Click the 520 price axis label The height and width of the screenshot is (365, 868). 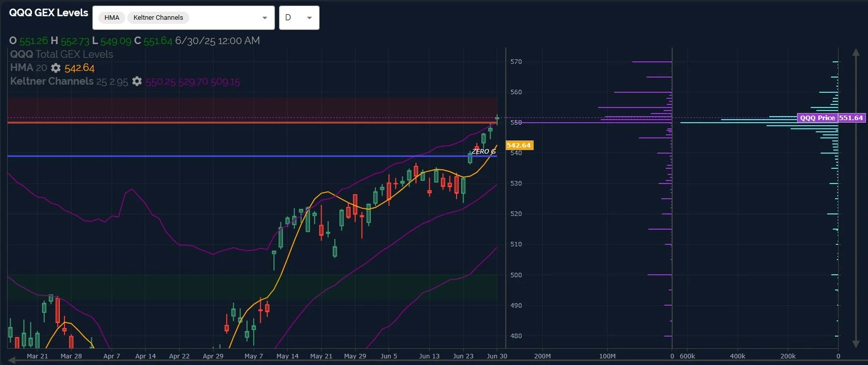(516, 214)
